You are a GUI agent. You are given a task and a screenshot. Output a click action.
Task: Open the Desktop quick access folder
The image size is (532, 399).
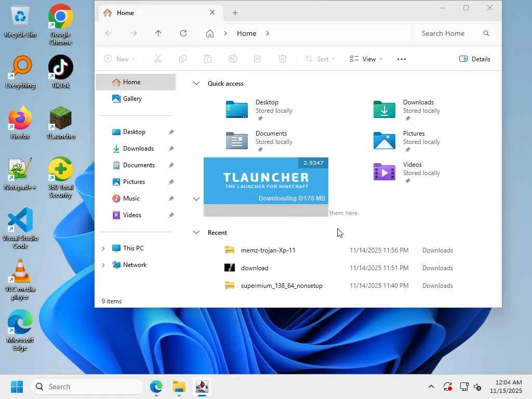(259, 110)
